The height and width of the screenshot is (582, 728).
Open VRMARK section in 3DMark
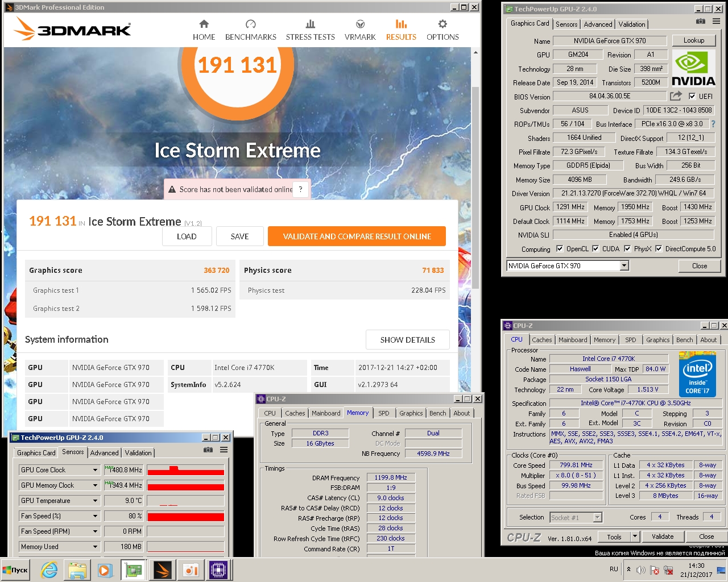[360, 30]
